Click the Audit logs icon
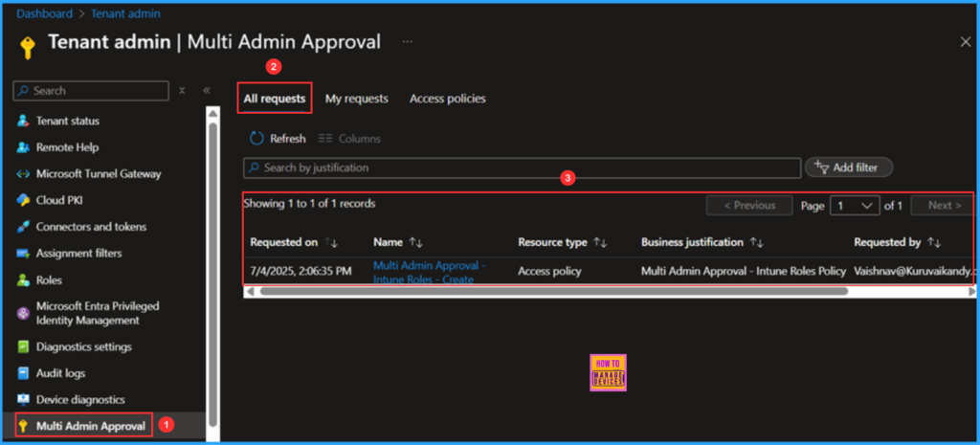Viewport: 980px width, 445px height. [x=23, y=373]
